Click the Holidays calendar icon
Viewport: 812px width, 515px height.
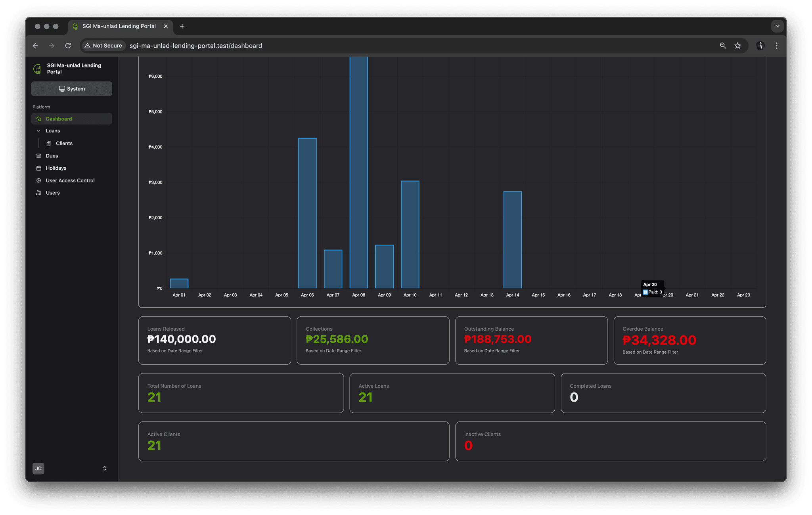(39, 168)
